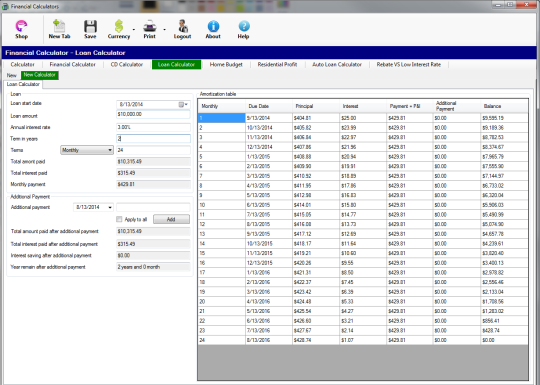Open the Loan start date calendar picker

point(183,104)
